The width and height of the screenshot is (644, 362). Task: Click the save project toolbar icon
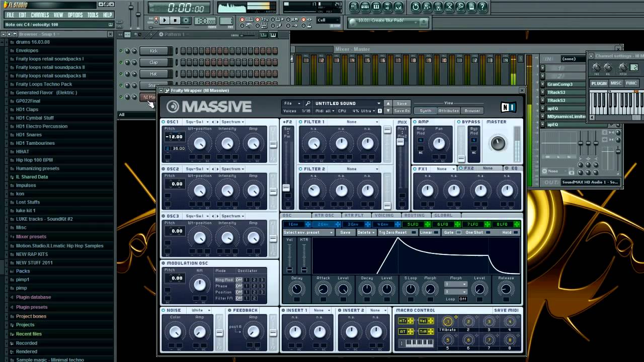pos(427,7)
